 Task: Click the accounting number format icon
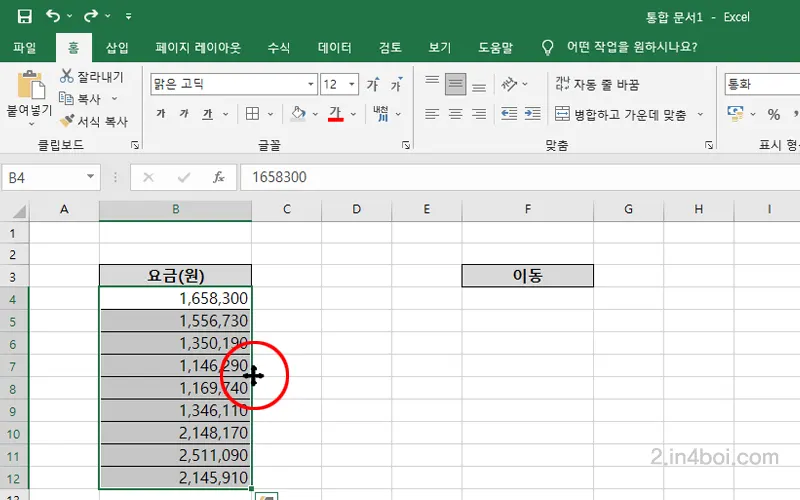tap(735, 114)
